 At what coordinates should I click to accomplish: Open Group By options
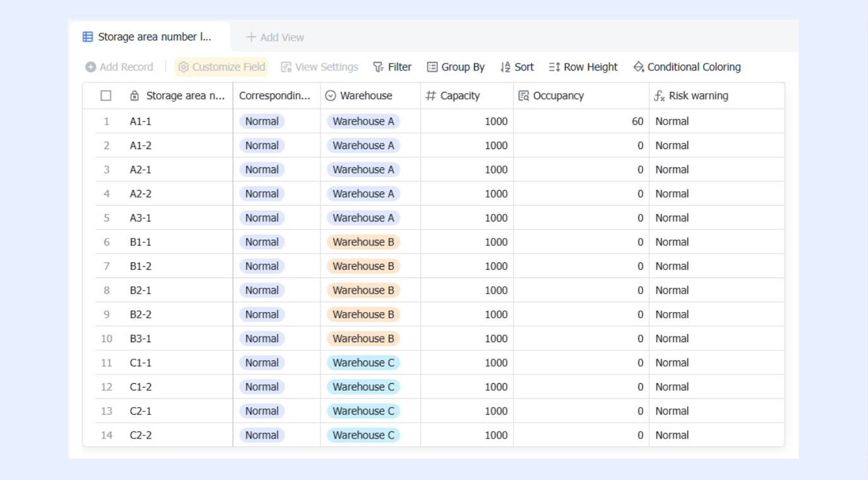click(x=456, y=67)
